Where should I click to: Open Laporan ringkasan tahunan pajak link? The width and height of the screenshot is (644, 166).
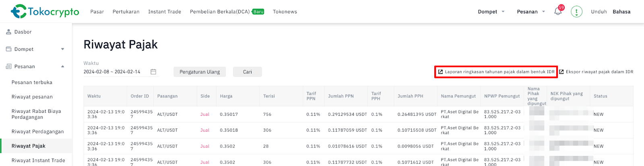coord(499,72)
